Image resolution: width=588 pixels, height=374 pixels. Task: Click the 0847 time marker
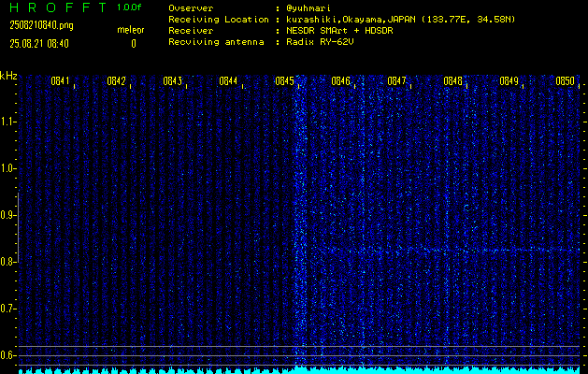[x=396, y=81]
